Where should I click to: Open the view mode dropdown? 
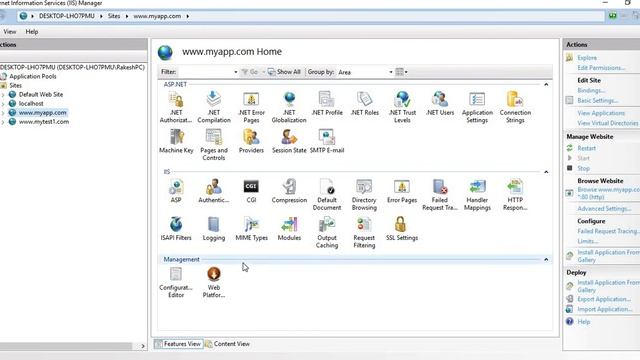(402, 72)
